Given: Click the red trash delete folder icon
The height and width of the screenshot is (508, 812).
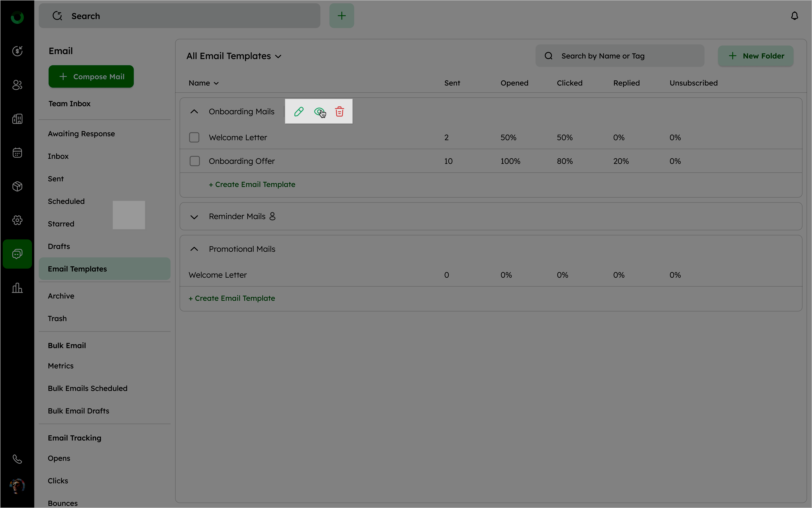Looking at the screenshot, I should (x=339, y=111).
